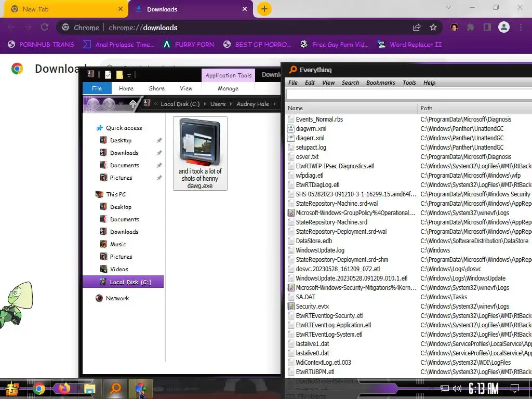The image size is (532, 399).
Task: Sort Everything results by Name column
Action: [351, 108]
